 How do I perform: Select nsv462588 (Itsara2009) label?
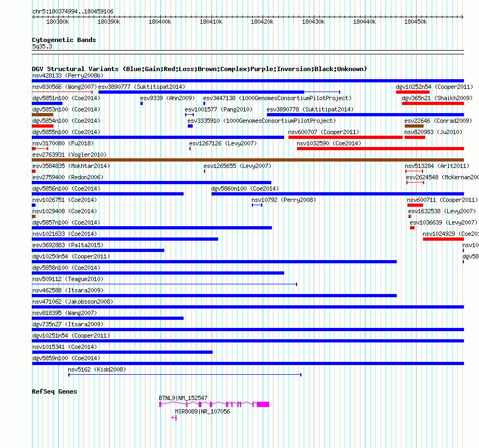point(68,290)
